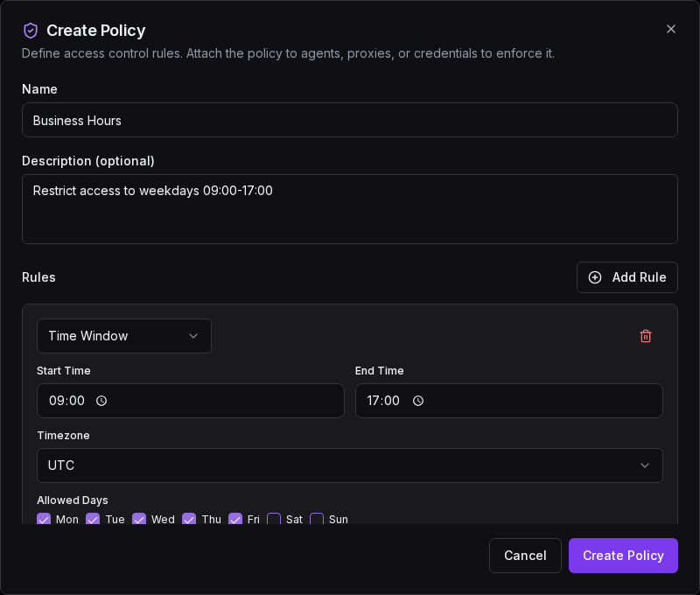Open the Time Window rule type dropdown

coord(124,336)
